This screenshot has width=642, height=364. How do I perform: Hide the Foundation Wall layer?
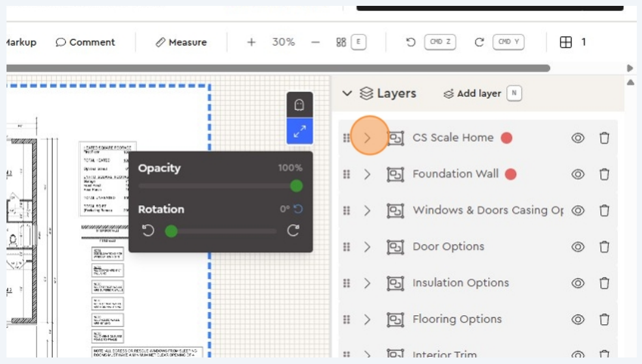(577, 175)
